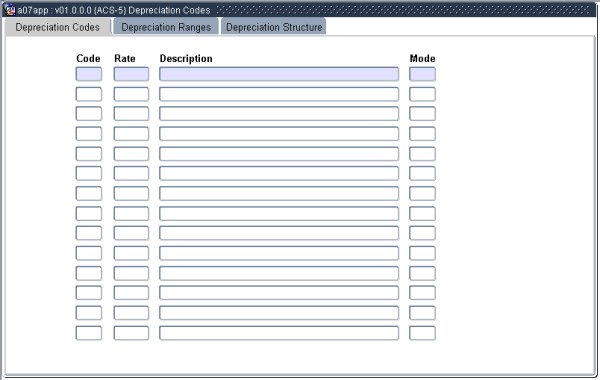Image resolution: width=600 pixels, height=380 pixels.
Task: Click the first row Mode field
Action: 422,74
